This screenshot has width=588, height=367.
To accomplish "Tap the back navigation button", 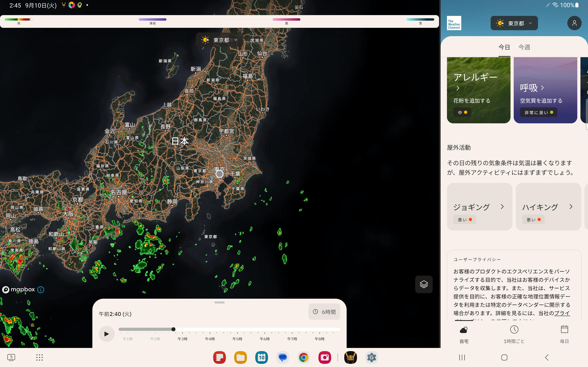I will pos(546,357).
